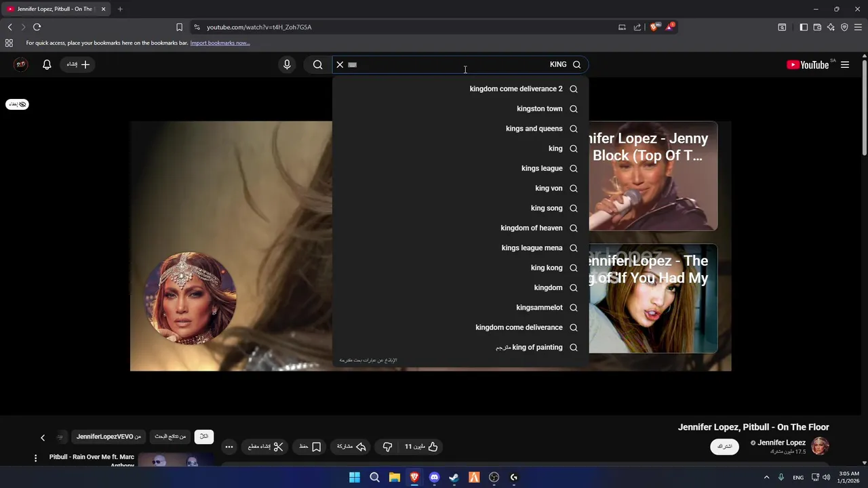This screenshot has height=488, width=868.
Task: Open Brave Wallet icon
Action: 817,27
